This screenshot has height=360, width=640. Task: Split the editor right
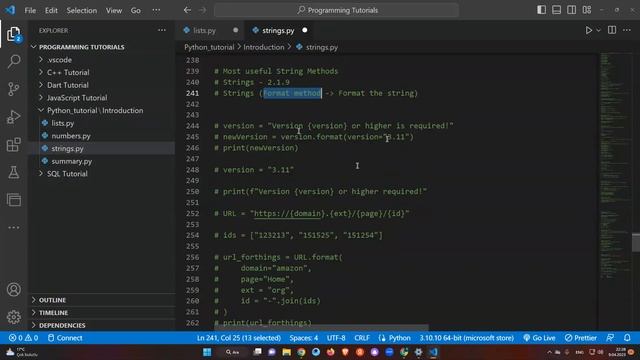click(x=612, y=30)
